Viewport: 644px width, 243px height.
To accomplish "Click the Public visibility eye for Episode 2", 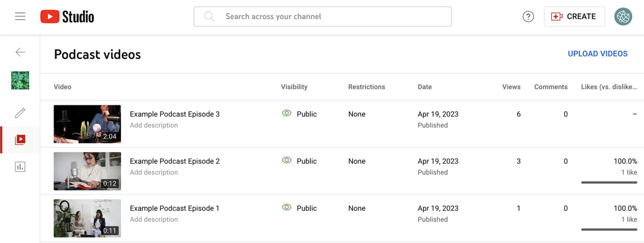I will point(287,161).
